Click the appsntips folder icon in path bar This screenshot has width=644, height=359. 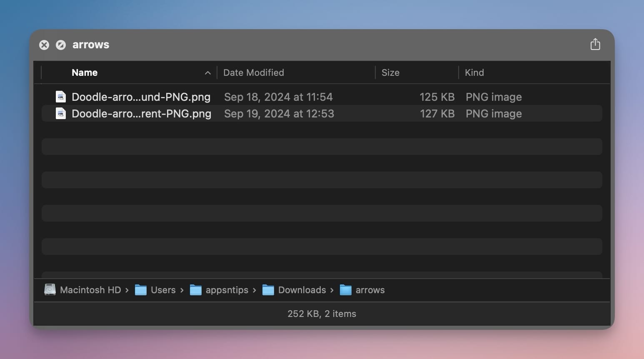pos(196,289)
